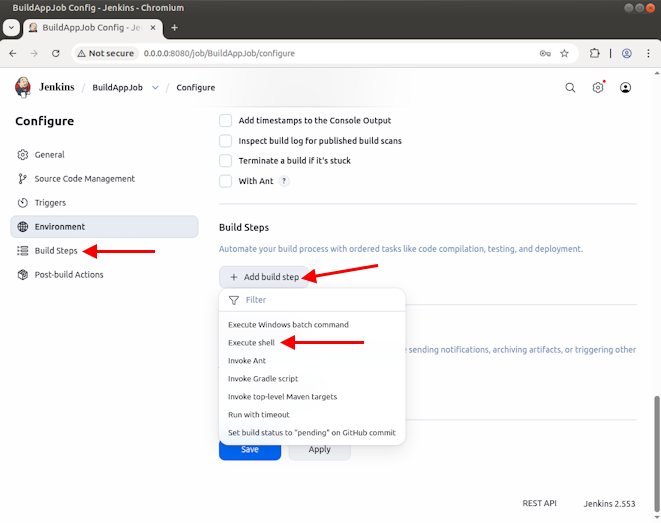661x523 pixels.
Task: Go to Source Code Management section
Action: point(84,179)
